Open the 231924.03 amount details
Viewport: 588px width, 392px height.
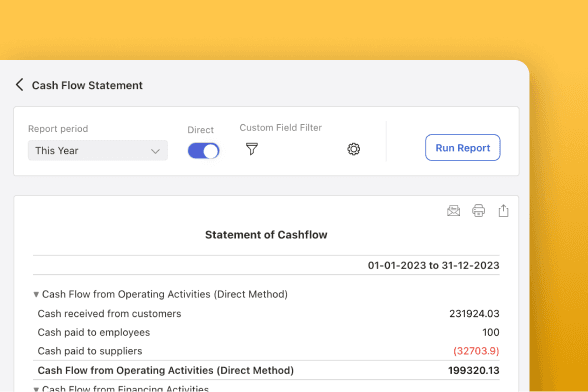(x=474, y=314)
